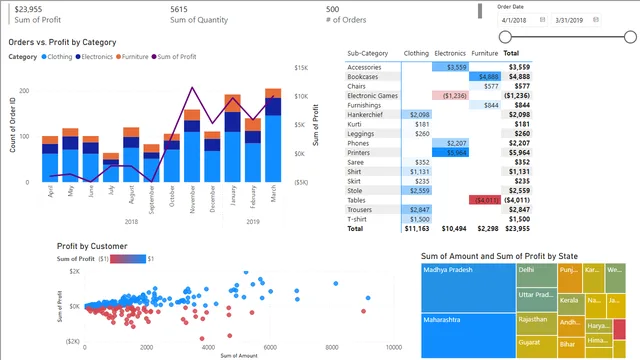The width and height of the screenshot is (640, 360).
Task: Select the November bar in the column chart
Action: 192,146
